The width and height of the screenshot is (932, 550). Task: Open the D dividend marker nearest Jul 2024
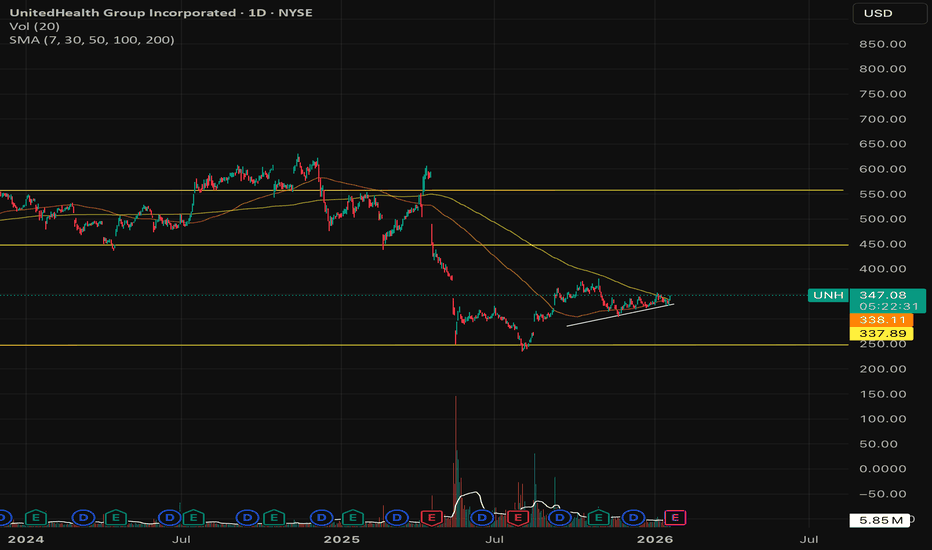(x=169, y=517)
